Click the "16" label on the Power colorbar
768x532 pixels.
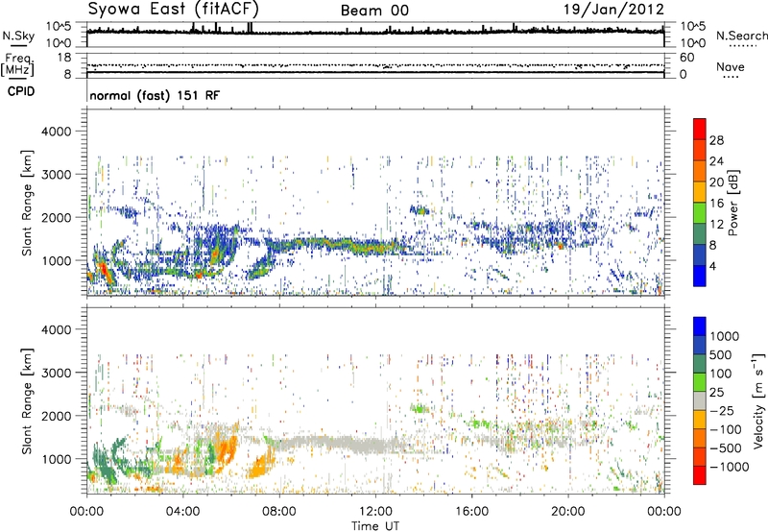point(716,204)
